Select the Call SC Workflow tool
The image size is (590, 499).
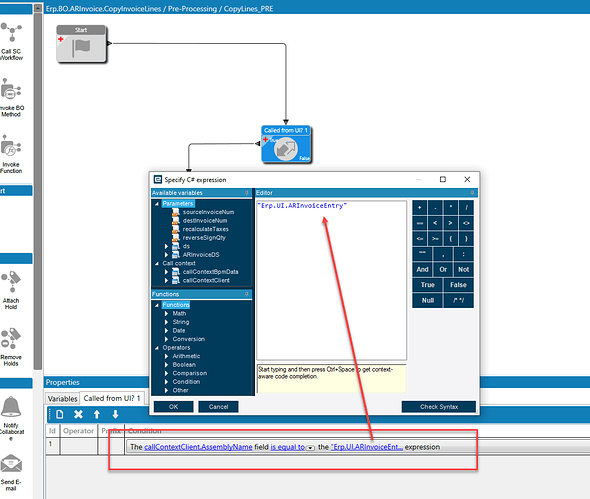click(x=11, y=41)
